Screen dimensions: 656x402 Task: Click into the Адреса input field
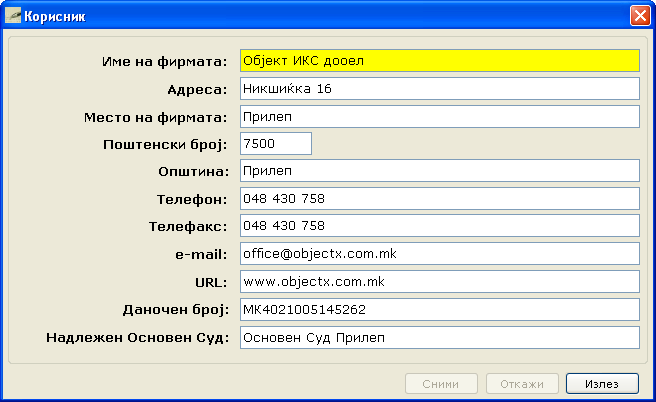(x=439, y=89)
